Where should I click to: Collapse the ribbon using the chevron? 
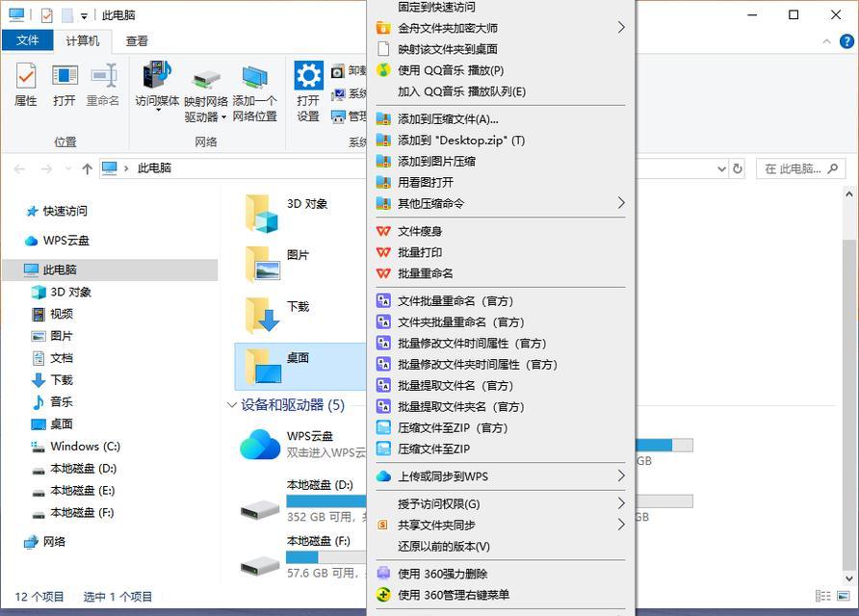826,41
